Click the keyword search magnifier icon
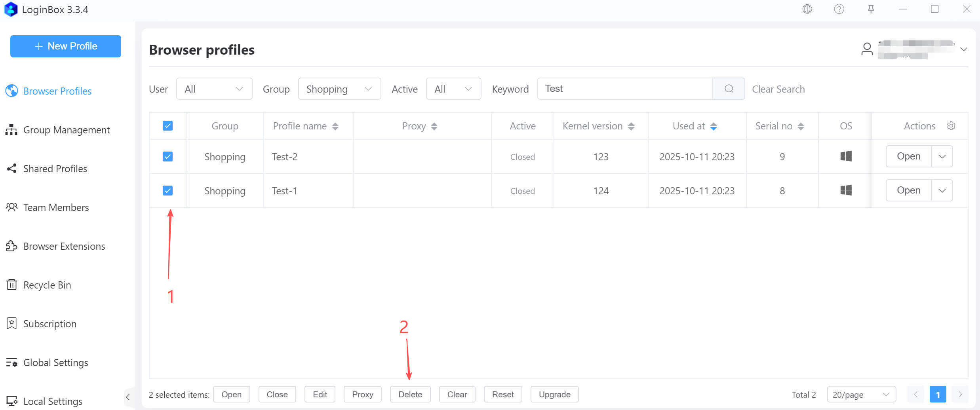Screen dimensions: 980x410 pyautogui.click(x=729, y=89)
